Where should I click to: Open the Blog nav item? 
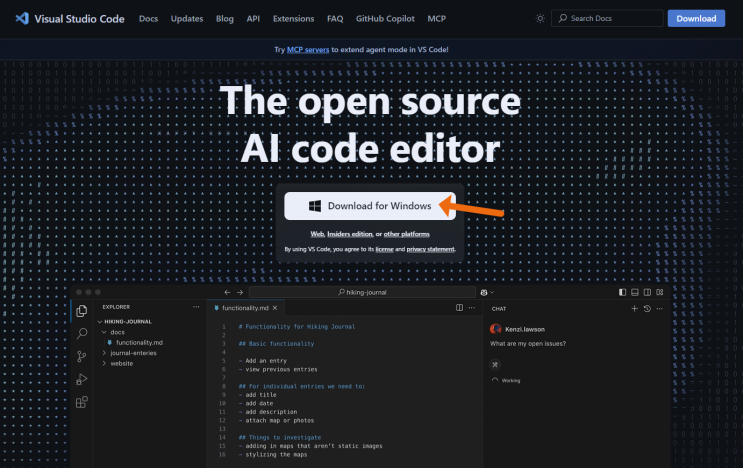(225, 18)
